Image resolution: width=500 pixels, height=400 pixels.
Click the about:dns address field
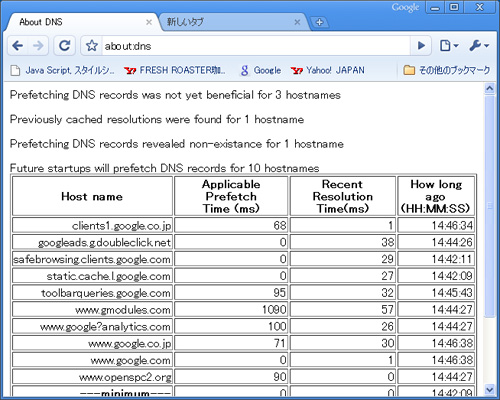click(x=255, y=46)
